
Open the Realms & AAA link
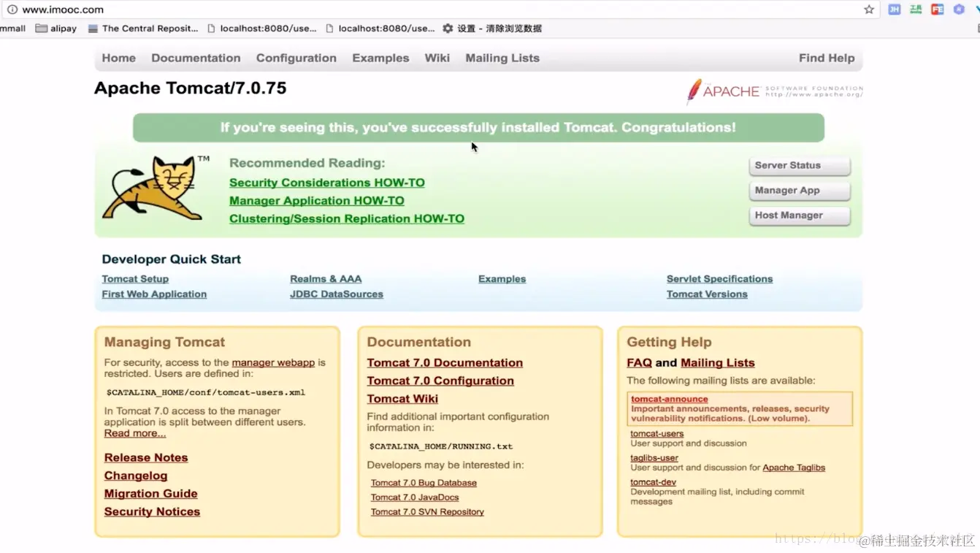326,279
